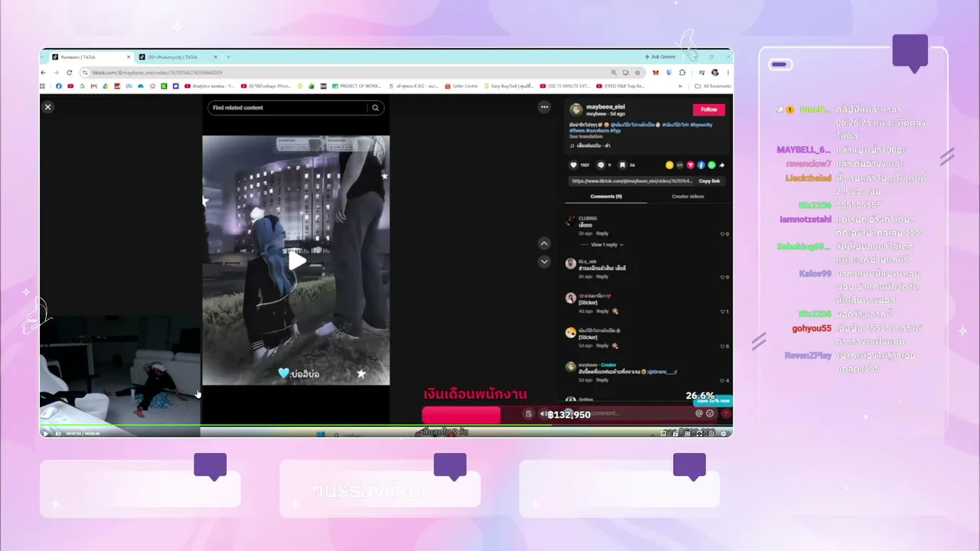Open the Seller Centre bookmark
The image size is (980, 551).
(x=462, y=86)
